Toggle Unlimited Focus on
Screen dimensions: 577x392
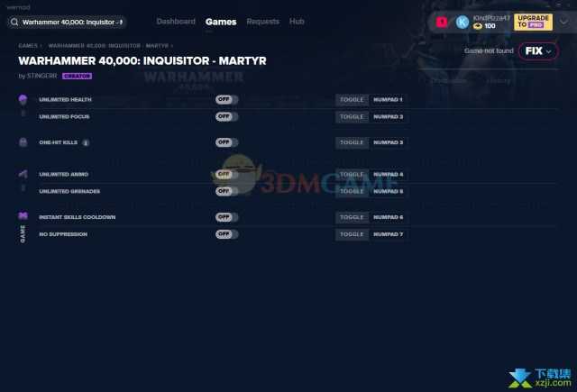click(227, 116)
